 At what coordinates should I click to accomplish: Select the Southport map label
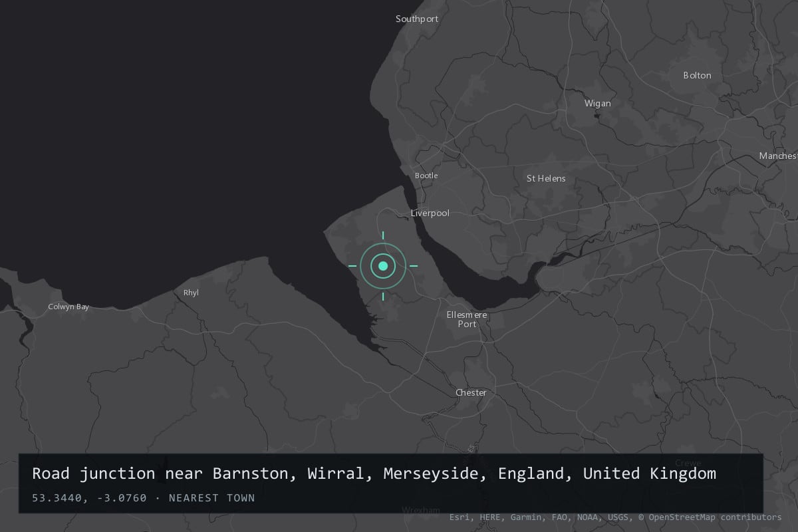pyautogui.click(x=417, y=19)
